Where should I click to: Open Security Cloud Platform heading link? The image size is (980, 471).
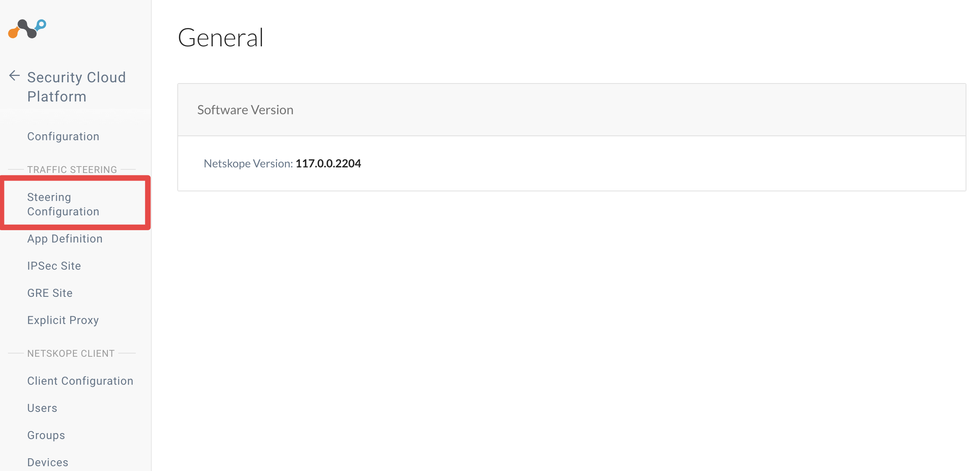click(x=76, y=87)
